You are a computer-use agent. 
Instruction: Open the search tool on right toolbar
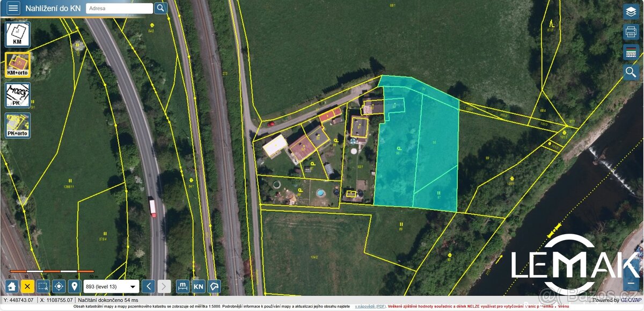click(631, 72)
